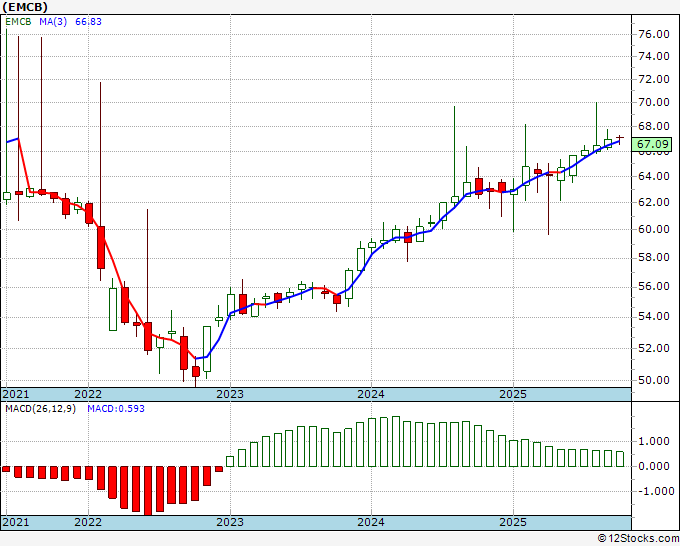Click the 68.00 price axis label

[654, 127]
